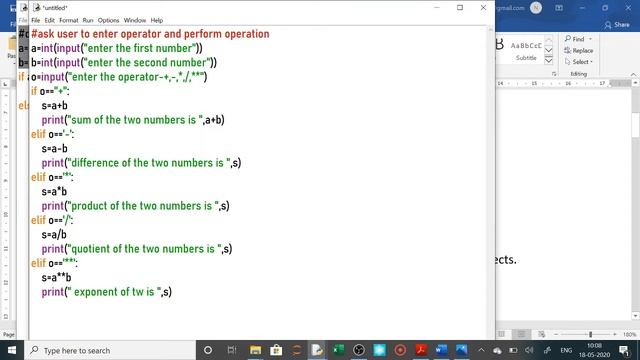Click Find in the Word Editing group
Viewport: 640px width, 360px height.
pyautogui.click(x=575, y=39)
